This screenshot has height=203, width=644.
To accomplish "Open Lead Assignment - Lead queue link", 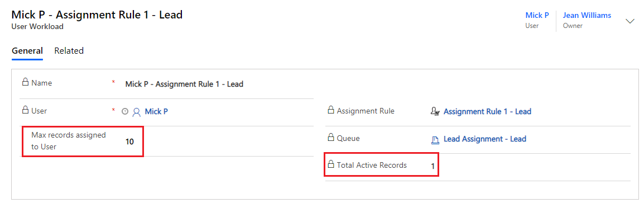I will 485,139.
